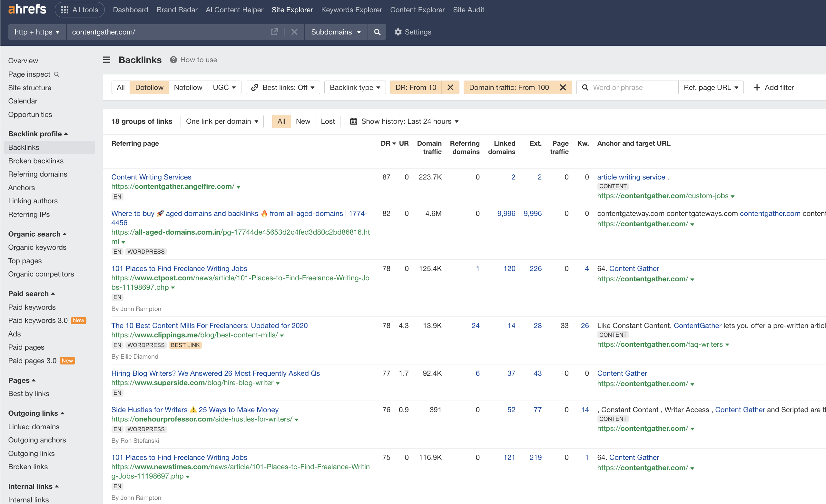
Task: Click the calendar icon in Show history
Action: point(354,121)
